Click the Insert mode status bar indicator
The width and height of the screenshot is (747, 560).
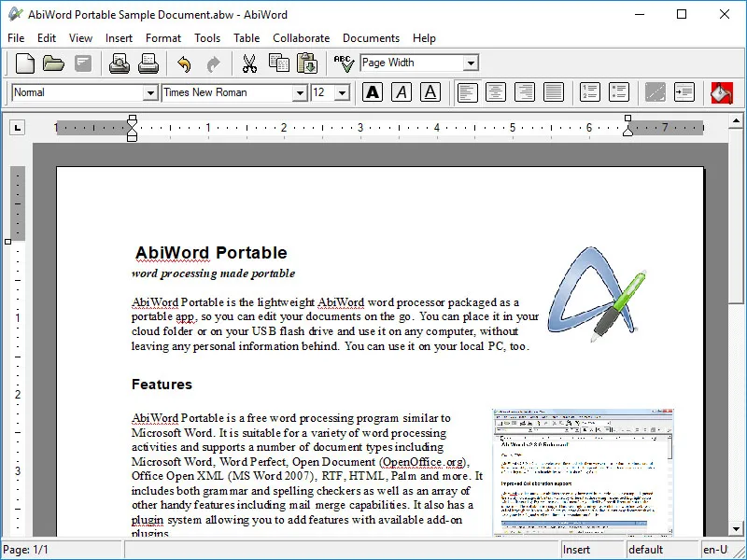tap(592, 550)
